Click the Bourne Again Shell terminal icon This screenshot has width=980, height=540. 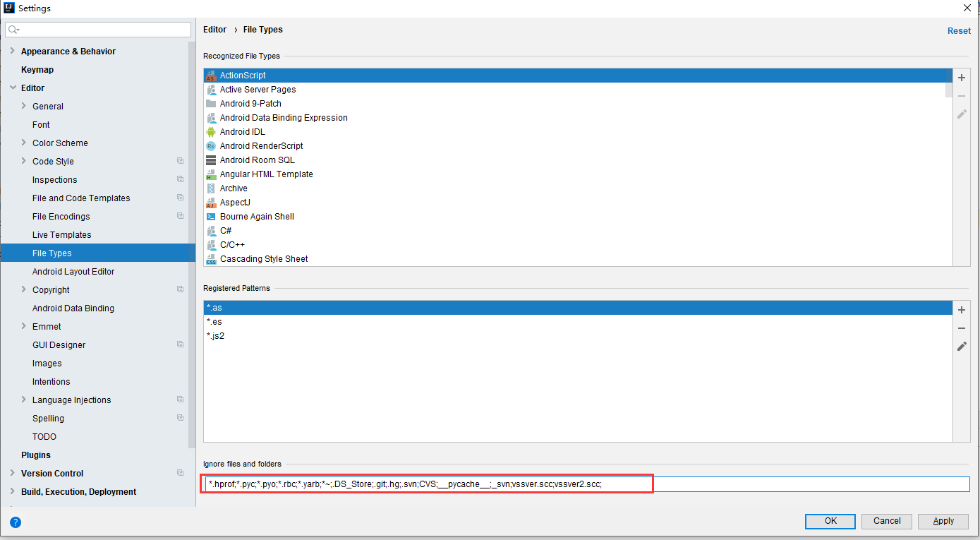(211, 217)
